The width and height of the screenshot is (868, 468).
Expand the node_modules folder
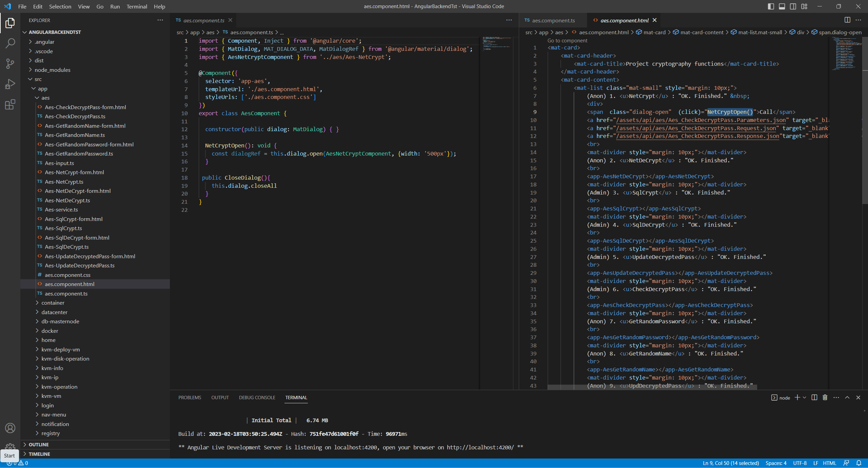coord(53,69)
